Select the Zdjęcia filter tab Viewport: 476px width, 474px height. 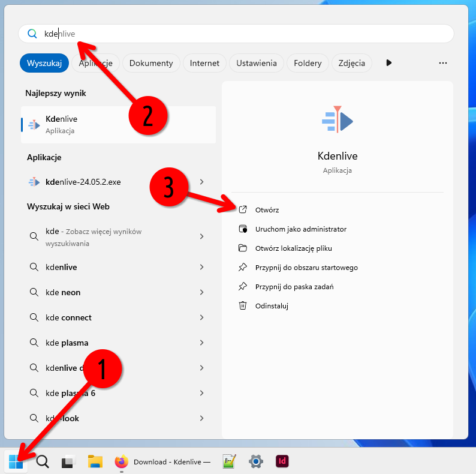351,63
